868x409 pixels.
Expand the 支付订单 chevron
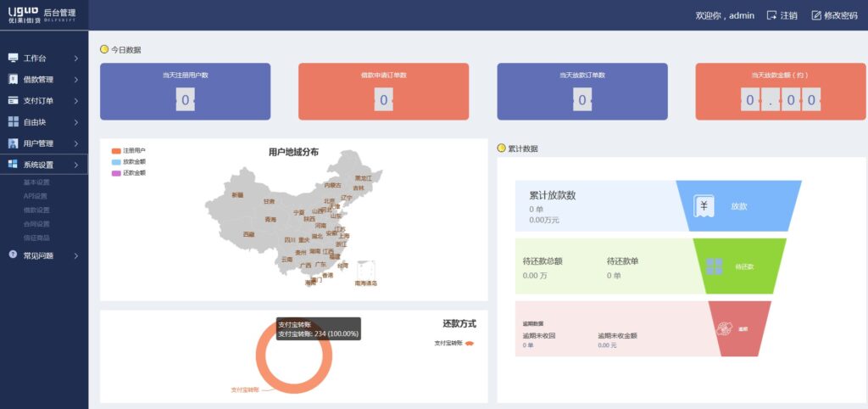pyautogui.click(x=75, y=100)
